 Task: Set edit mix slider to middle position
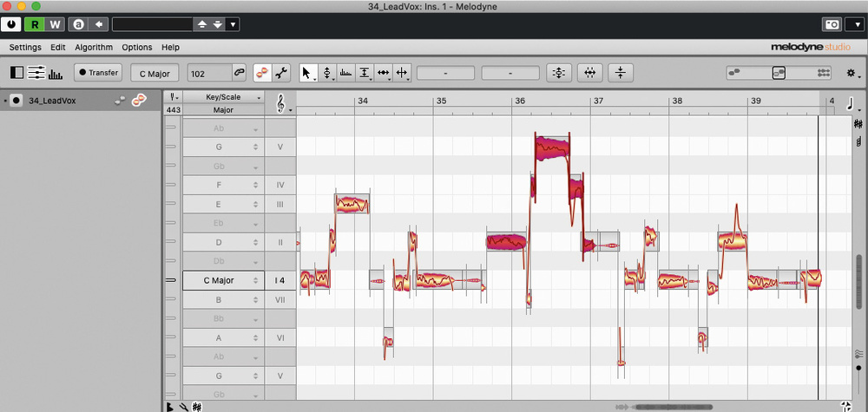(x=779, y=73)
